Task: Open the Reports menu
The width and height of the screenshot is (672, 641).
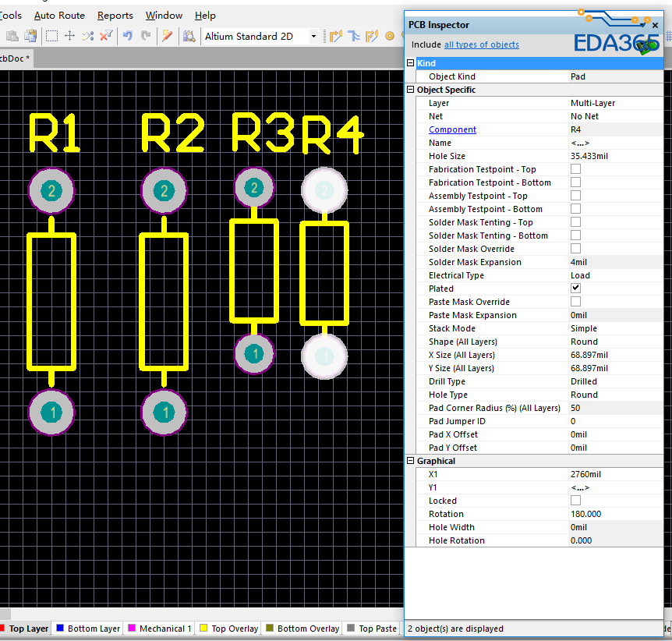Action: (x=115, y=15)
